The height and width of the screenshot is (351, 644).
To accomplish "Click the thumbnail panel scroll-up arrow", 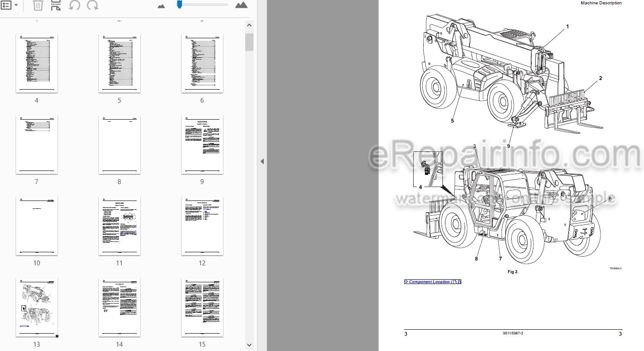I will click(249, 25).
